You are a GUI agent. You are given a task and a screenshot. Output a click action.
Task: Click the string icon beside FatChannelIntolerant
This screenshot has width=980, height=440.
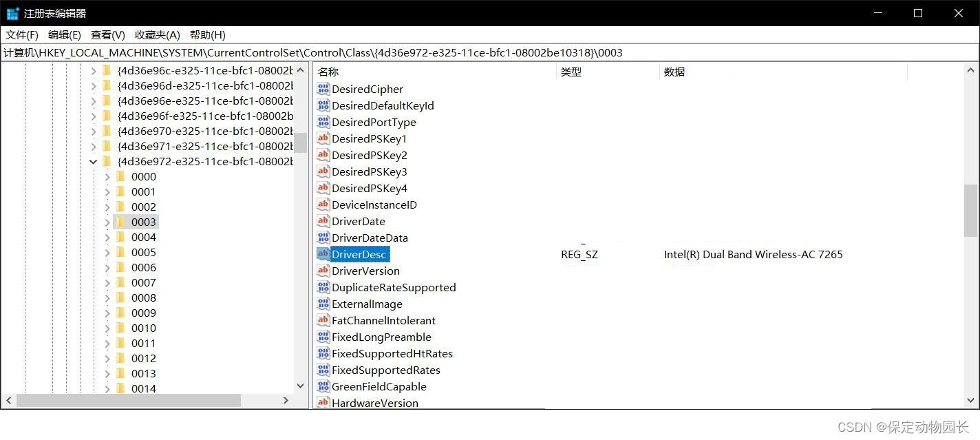pyautogui.click(x=323, y=320)
